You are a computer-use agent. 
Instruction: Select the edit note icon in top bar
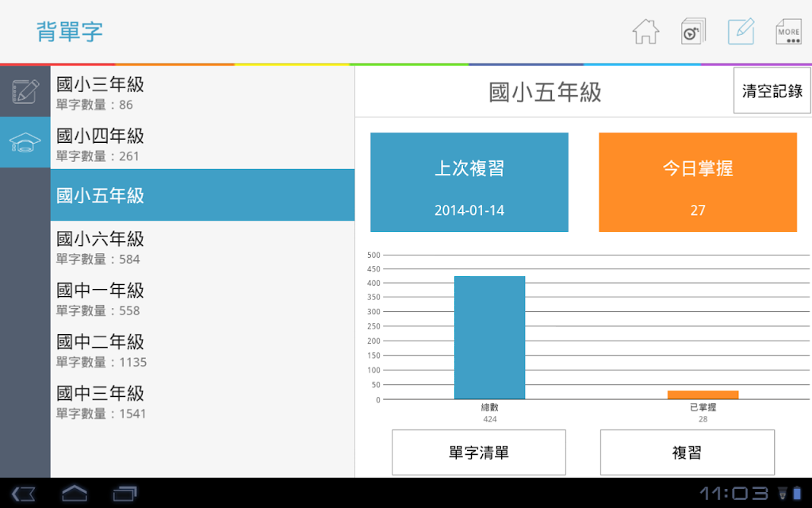tap(741, 32)
